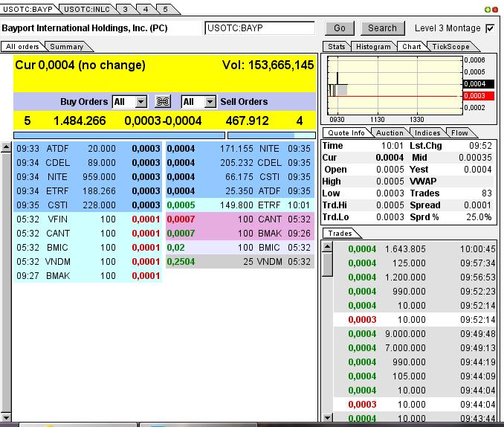
Task: Click the order book scrollbar up arrow
Action: 6,147
